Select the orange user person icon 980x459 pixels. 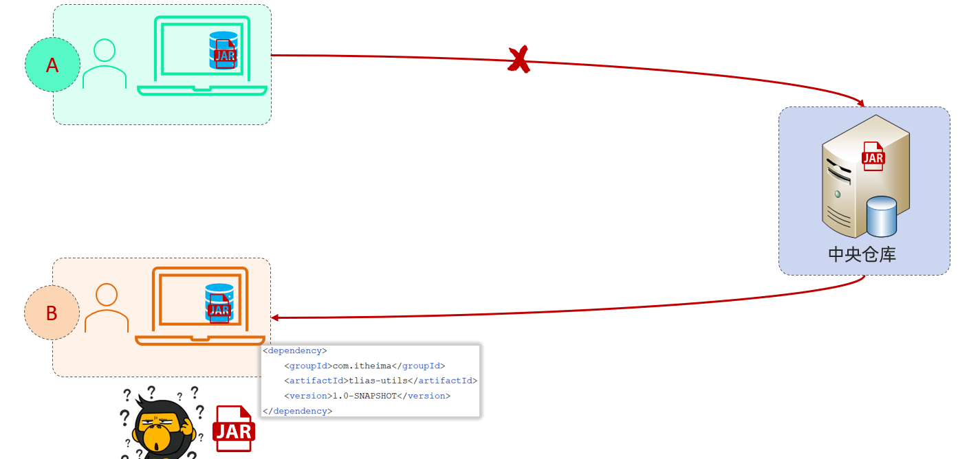(x=107, y=308)
